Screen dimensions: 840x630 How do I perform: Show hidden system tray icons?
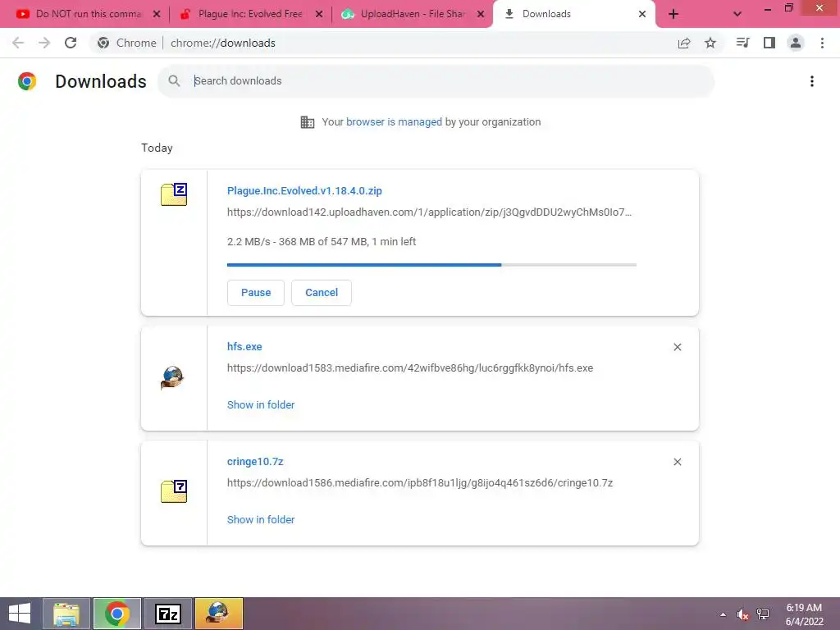coord(724,614)
